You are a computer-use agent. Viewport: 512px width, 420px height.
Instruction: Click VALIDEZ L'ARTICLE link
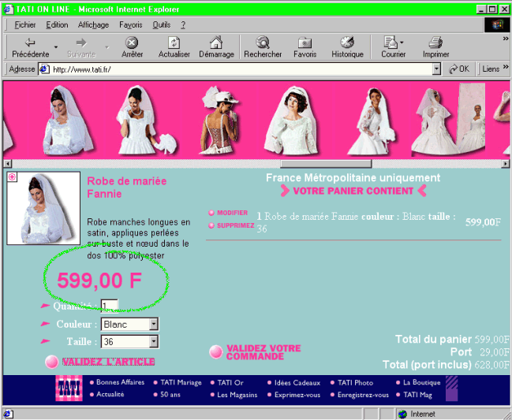[x=108, y=362]
